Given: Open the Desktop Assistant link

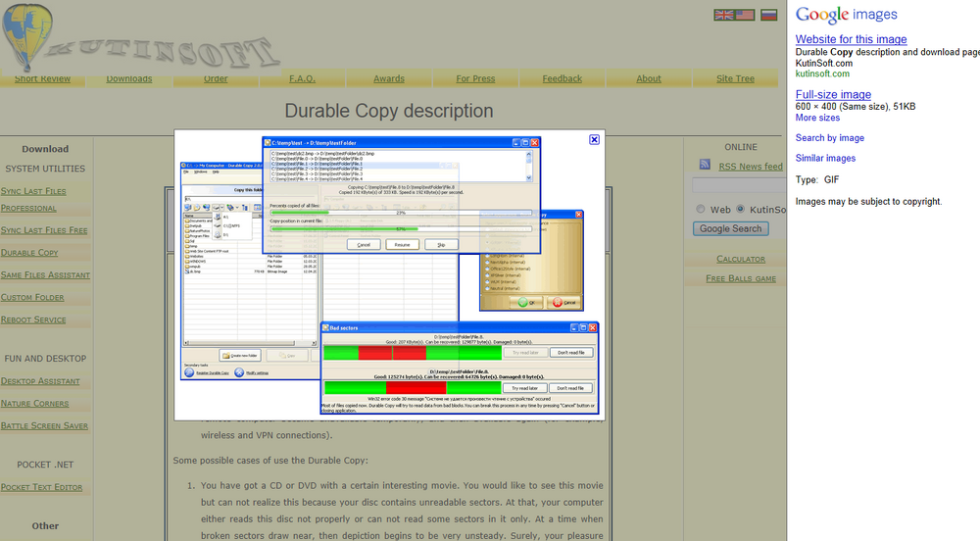Looking at the screenshot, I should pos(40,381).
